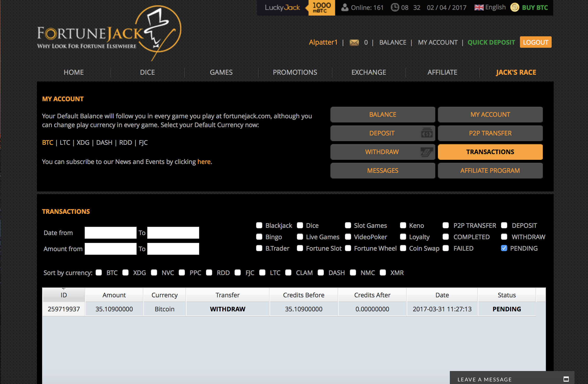The height and width of the screenshot is (384, 588).
Task: Open the language selector showing English
Action: (x=490, y=8)
